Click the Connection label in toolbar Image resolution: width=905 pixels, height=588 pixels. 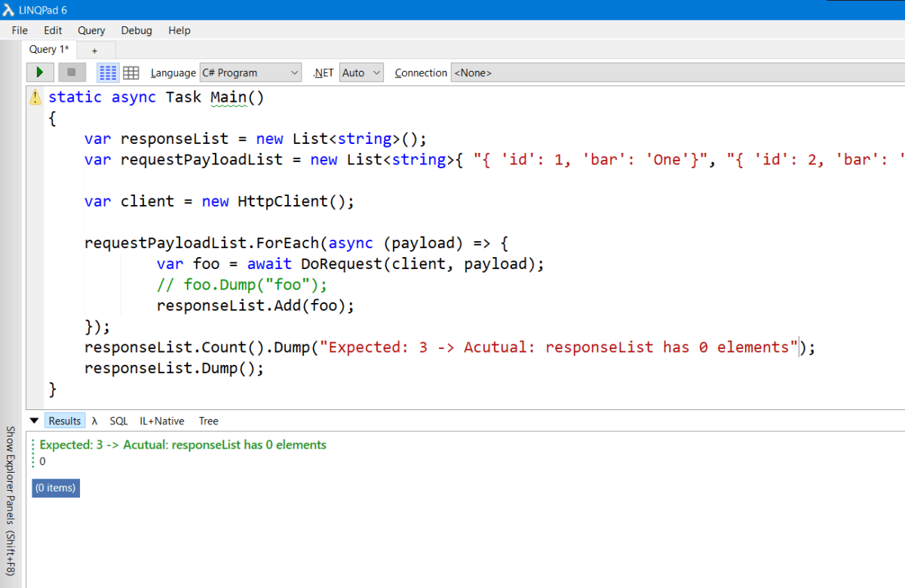[421, 73]
